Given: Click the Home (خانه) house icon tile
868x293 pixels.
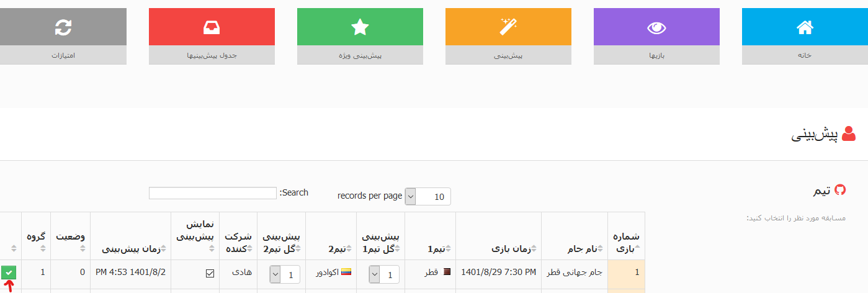Looking at the screenshot, I should (805, 27).
